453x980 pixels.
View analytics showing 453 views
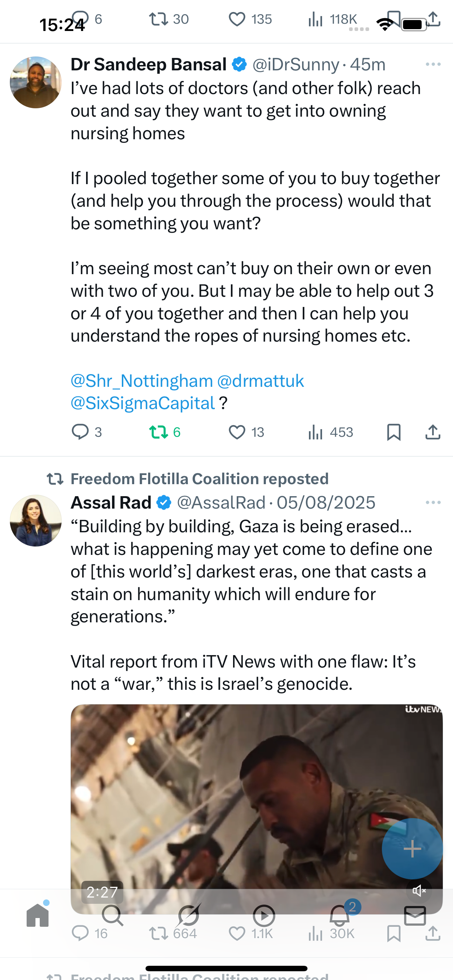tap(330, 432)
